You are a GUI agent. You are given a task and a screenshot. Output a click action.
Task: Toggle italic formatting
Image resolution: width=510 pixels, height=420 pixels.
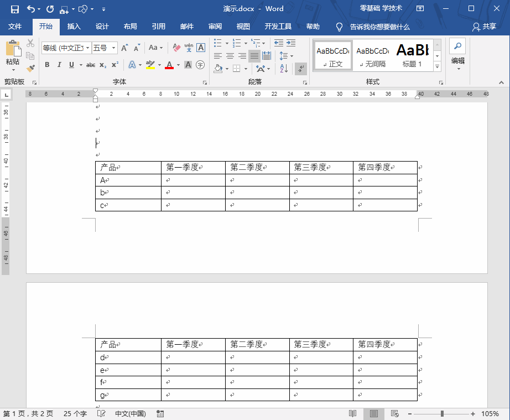[59, 65]
